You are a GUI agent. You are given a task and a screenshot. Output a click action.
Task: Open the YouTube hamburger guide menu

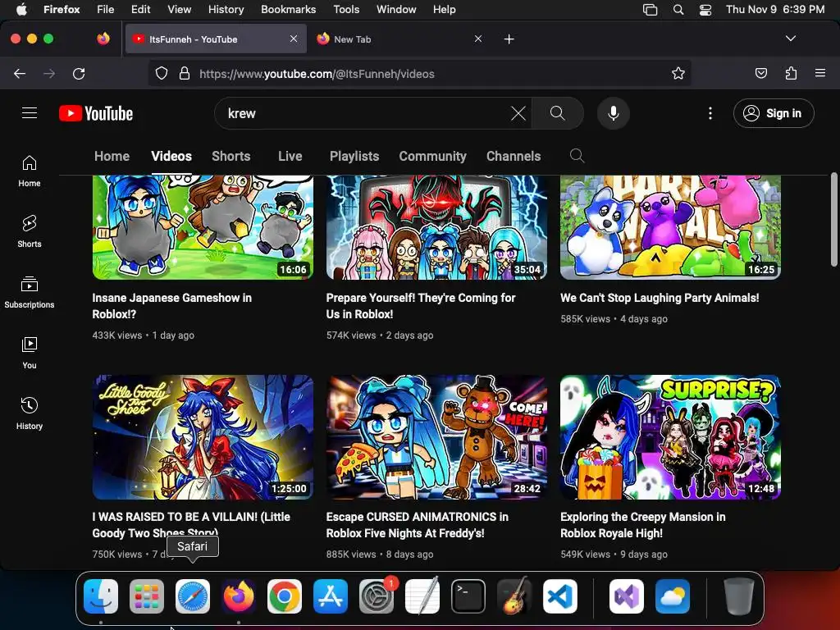(x=30, y=113)
